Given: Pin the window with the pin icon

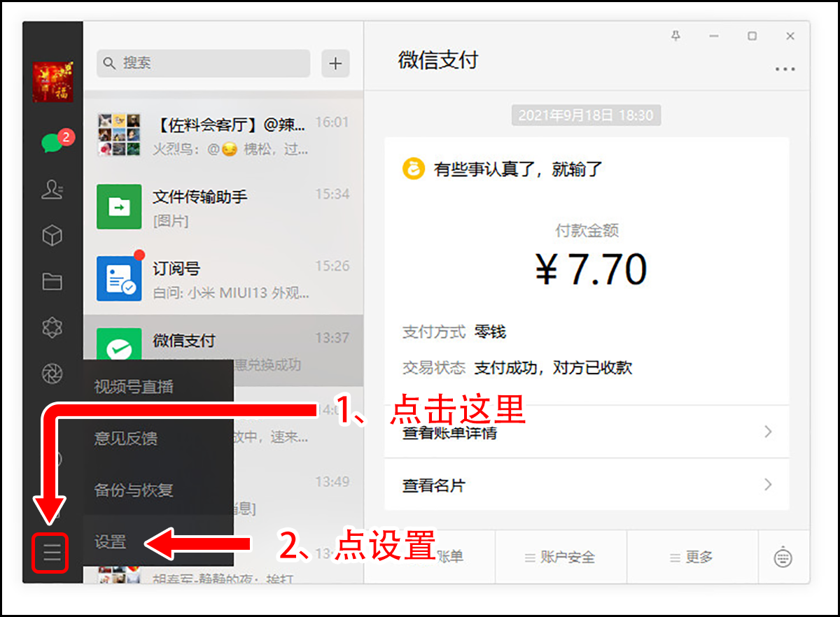Looking at the screenshot, I should [x=675, y=36].
